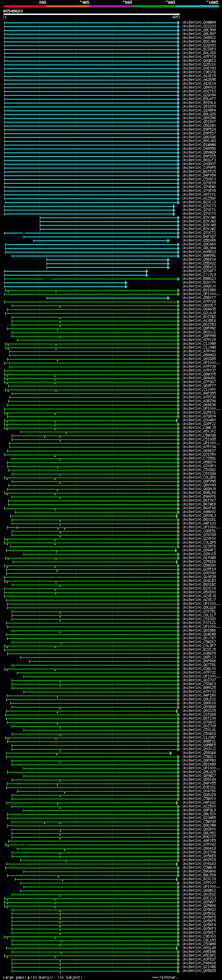The height and width of the screenshot is (980, 222).
Task: Click the label UniRef100_Q7G4F7
Action: (199, 271)
